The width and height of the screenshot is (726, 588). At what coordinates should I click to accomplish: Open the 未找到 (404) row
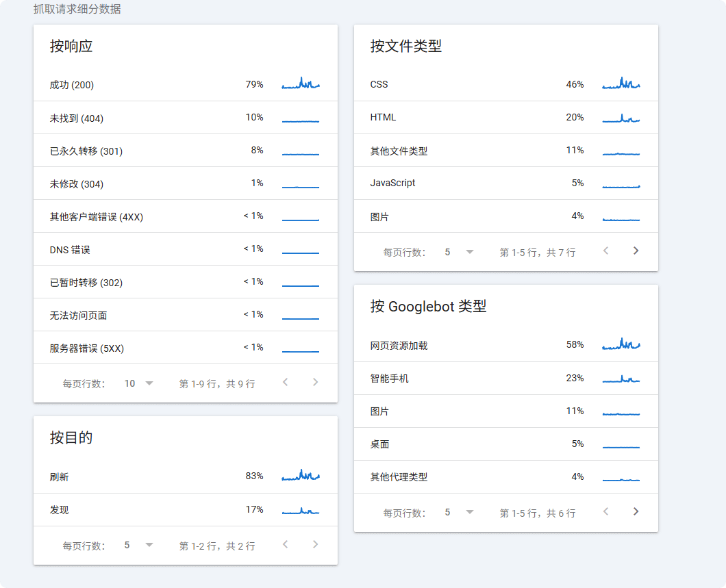click(x=185, y=118)
